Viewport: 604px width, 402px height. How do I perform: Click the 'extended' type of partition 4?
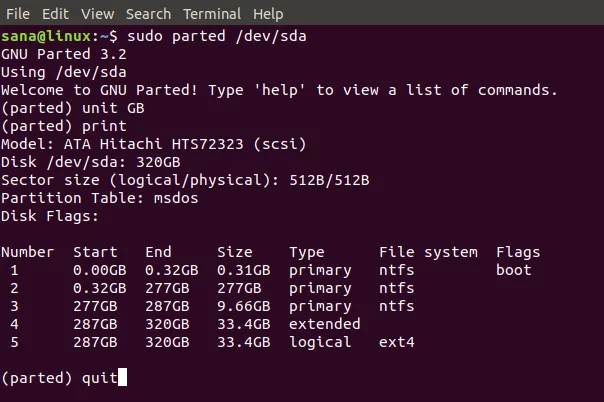325,324
